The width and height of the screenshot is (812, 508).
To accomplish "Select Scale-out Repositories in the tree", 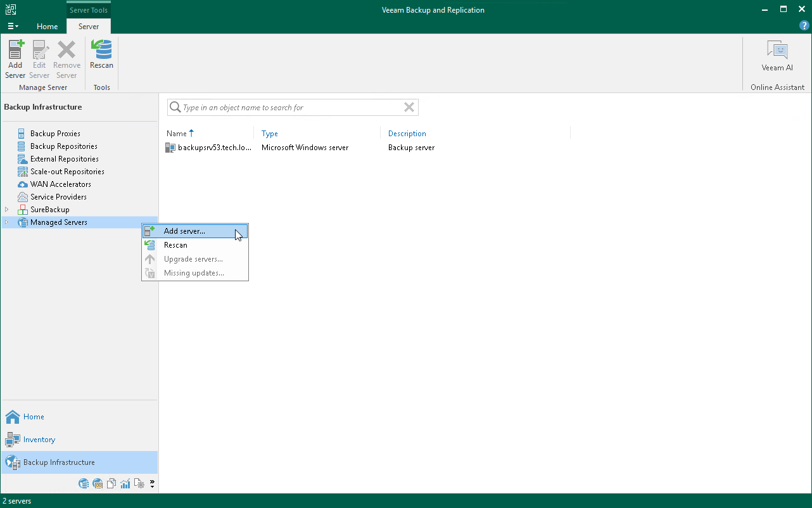I will tap(67, 172).
